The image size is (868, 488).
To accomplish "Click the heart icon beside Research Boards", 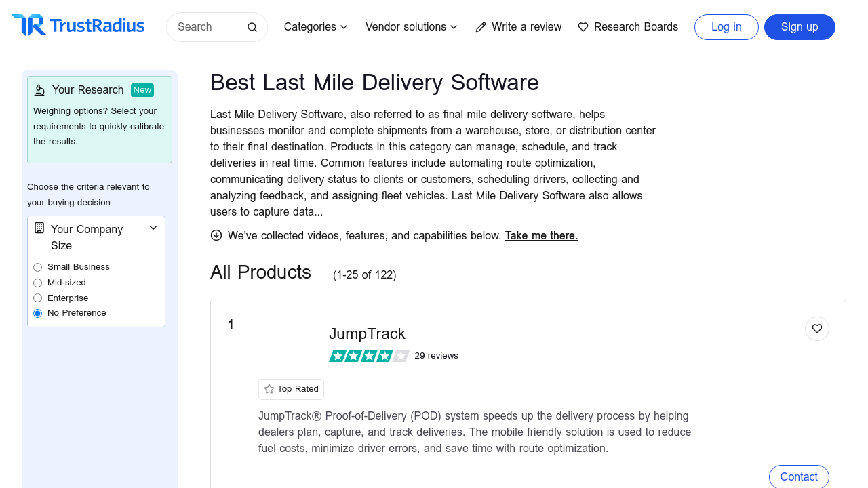I will coord(583,27).
